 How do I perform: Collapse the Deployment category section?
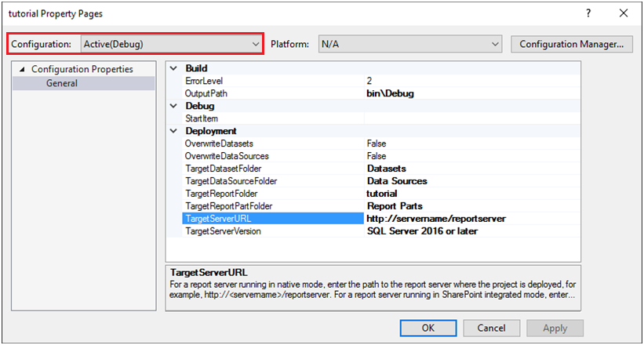click(x=174, y=131)
